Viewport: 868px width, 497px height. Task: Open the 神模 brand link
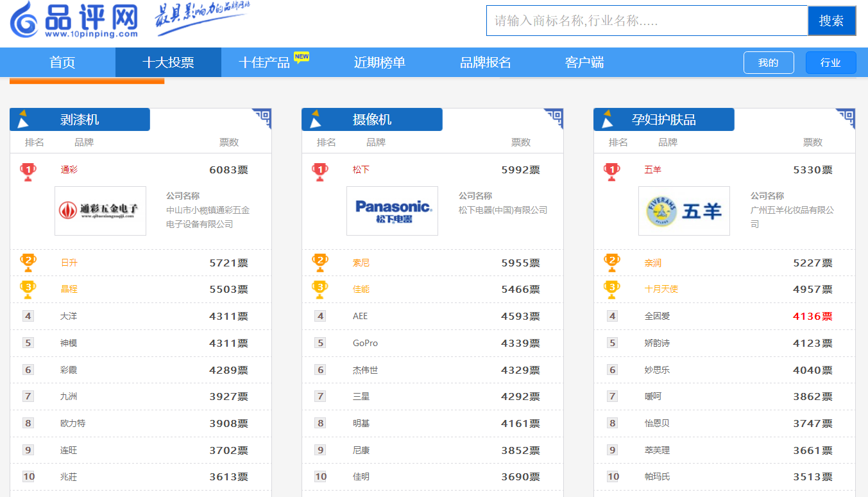(x=69, y=343)
